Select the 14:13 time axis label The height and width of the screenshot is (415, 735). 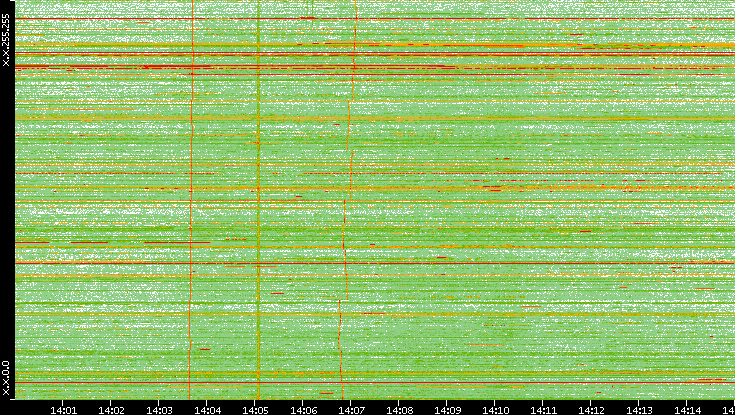click(639, 410)
